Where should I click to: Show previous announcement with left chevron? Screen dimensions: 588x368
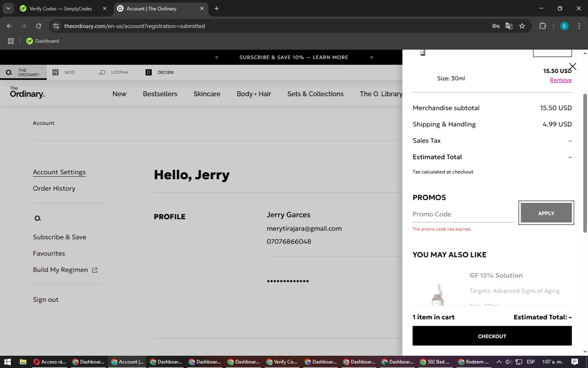pyautogui.click(x=216, y=57)
